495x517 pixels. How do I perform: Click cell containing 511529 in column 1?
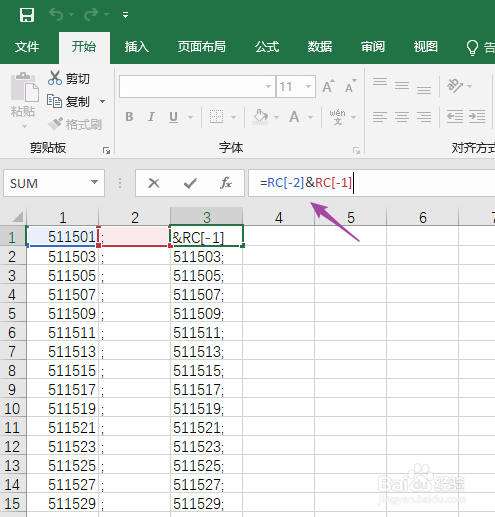tap(63, 504)
